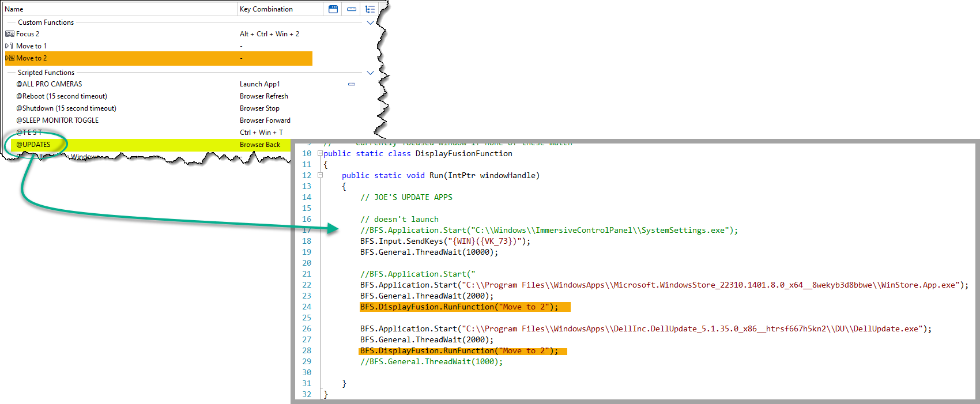Click line number 24 in code editor
Viewport: 980px width, 404px height.
tap(307, 307)
